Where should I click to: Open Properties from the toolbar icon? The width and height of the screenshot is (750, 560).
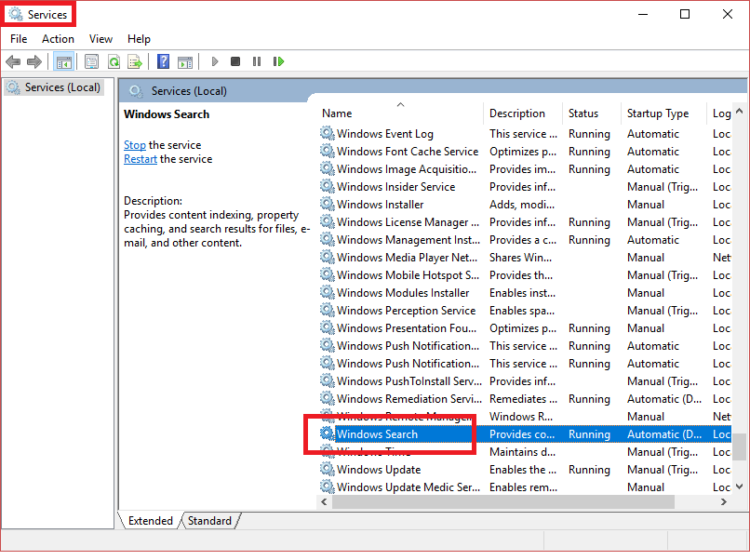[x=91, y=61]
